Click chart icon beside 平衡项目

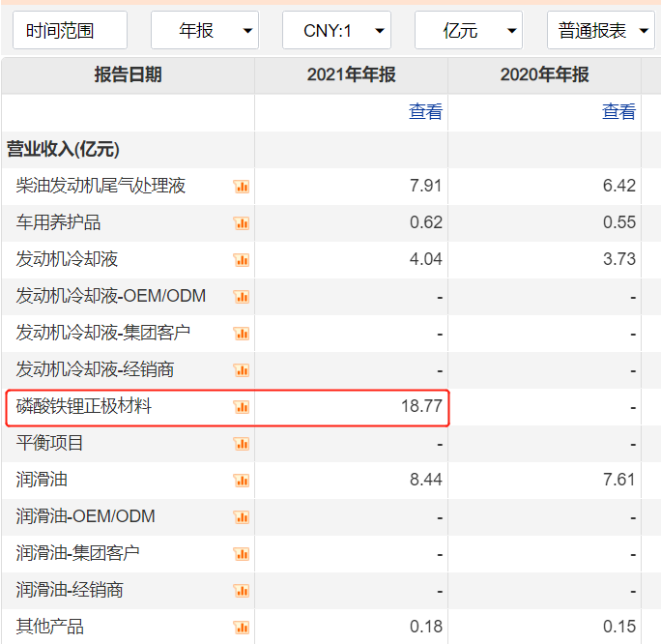pyautogui.click(x=242, y=444)
